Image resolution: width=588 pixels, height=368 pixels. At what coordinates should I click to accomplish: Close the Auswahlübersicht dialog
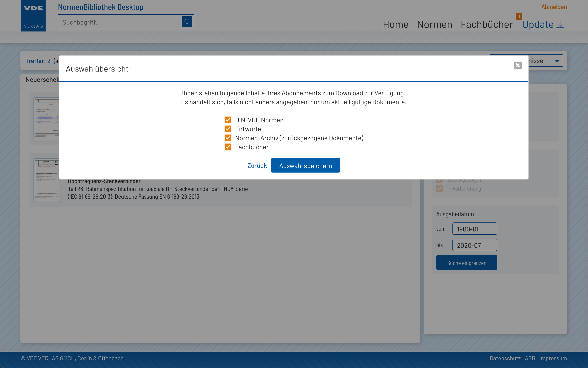(518, 65)
